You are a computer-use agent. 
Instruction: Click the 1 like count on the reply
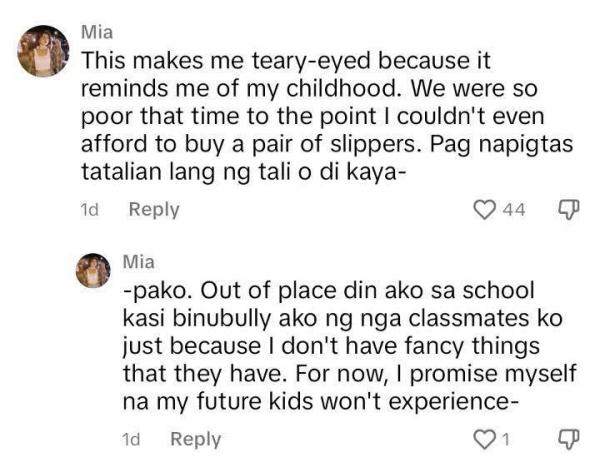click(506, 438)
